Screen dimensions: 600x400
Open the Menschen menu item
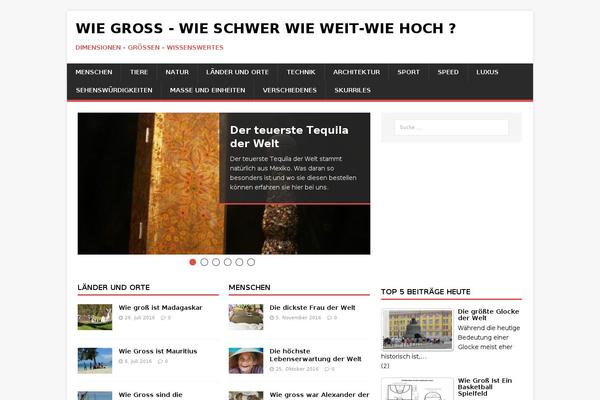coord(94,72)
